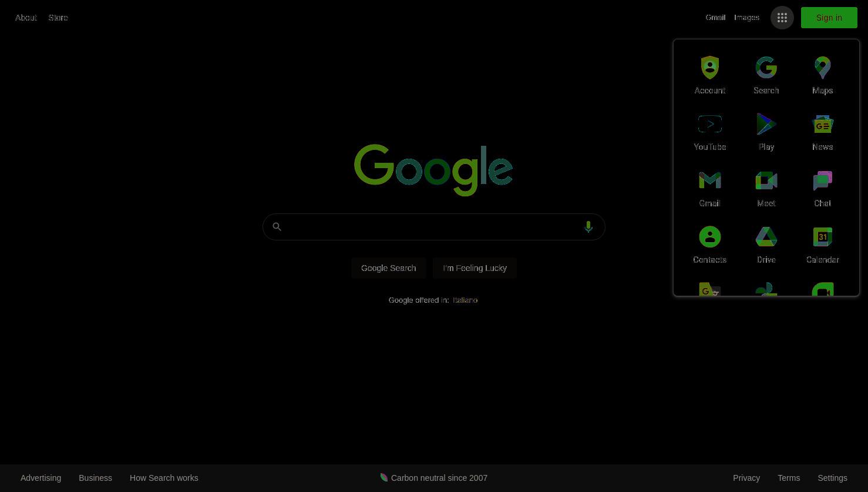Screen dimensions: 868x492
Task: Click the Google logo
Action: 433,170
